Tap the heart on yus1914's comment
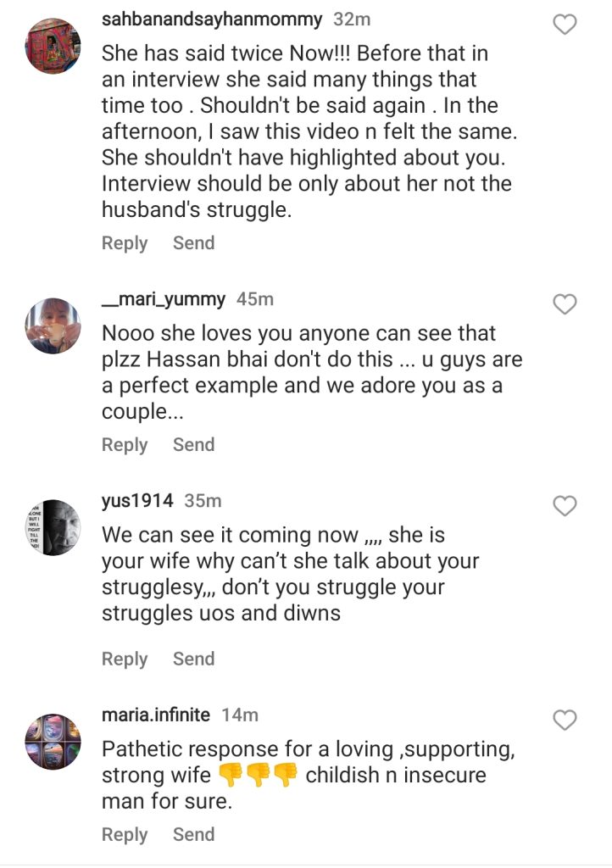The height and width of the screenshot is (868, 612). (x=565, y=506)
